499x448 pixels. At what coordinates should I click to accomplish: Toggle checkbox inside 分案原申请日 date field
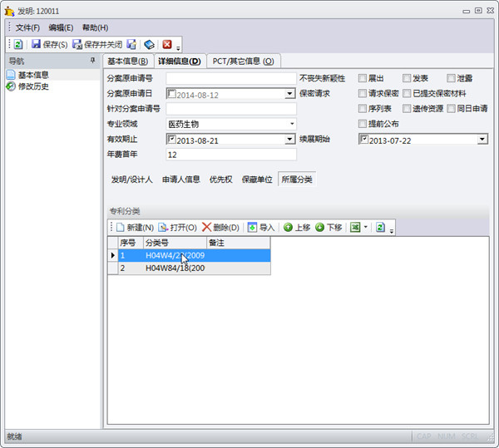pos(172,93)
